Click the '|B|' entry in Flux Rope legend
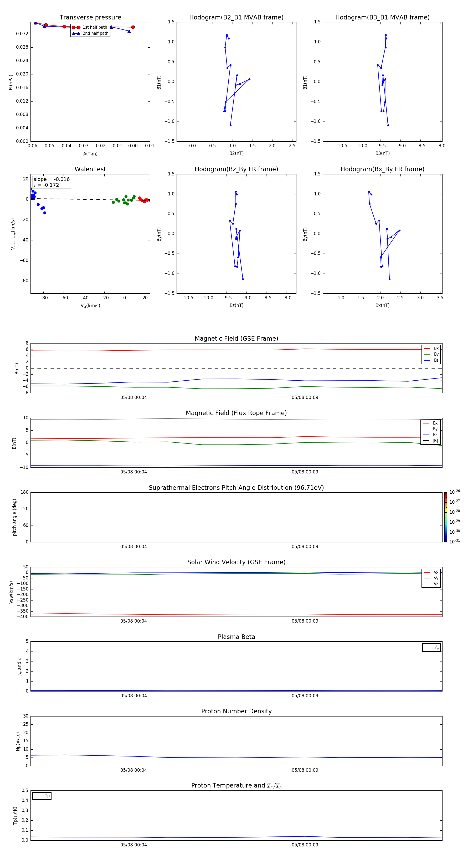Viewport: 473px width, 868px height. coord(431,441)
